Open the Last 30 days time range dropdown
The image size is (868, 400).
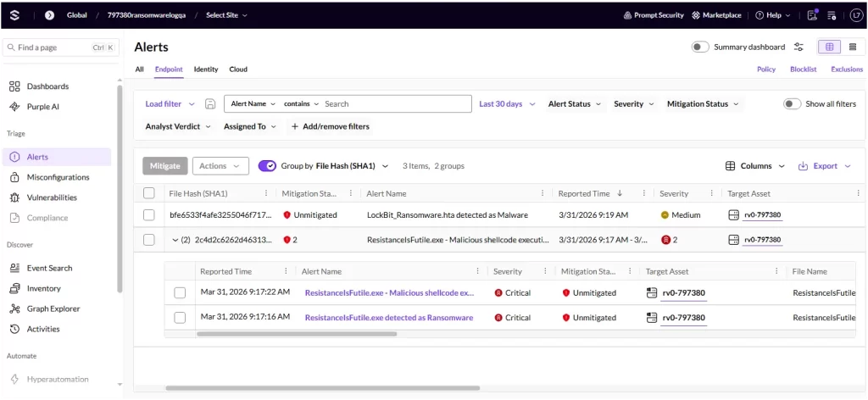[507, 104]
